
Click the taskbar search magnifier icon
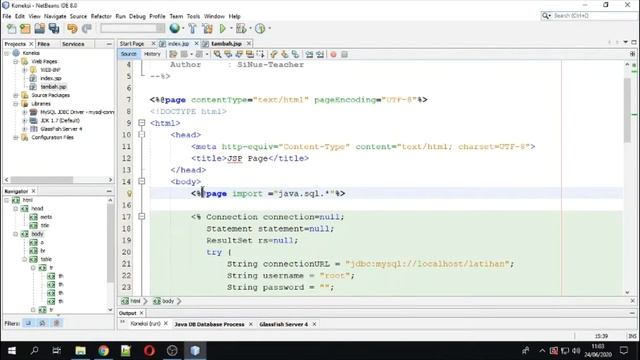click(x=35, y=351)
